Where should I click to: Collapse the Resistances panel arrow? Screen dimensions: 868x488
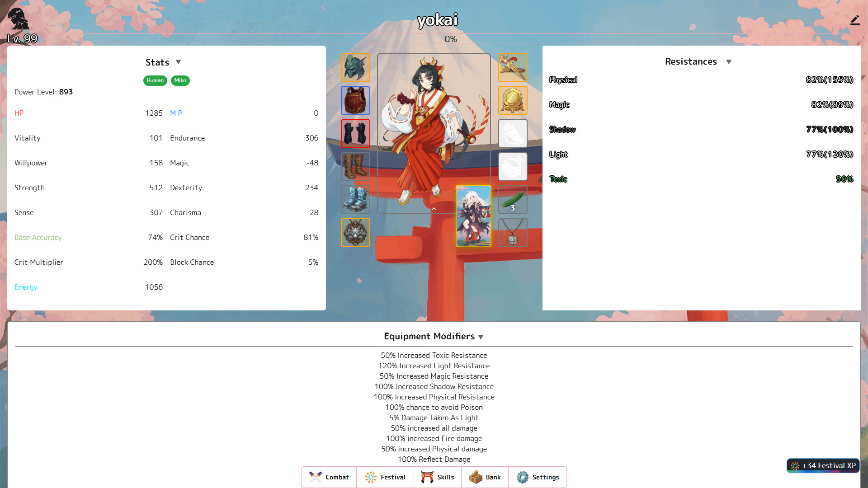[729, 62]
